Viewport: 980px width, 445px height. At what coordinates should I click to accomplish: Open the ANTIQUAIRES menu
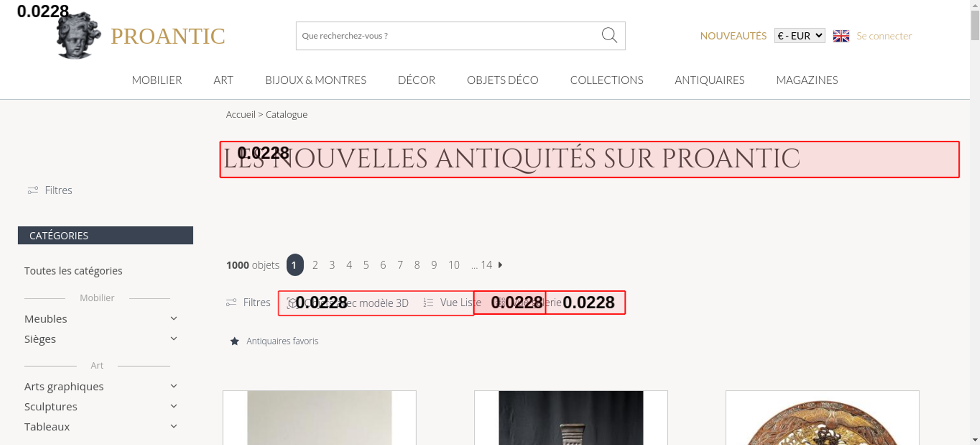[710, 80]
